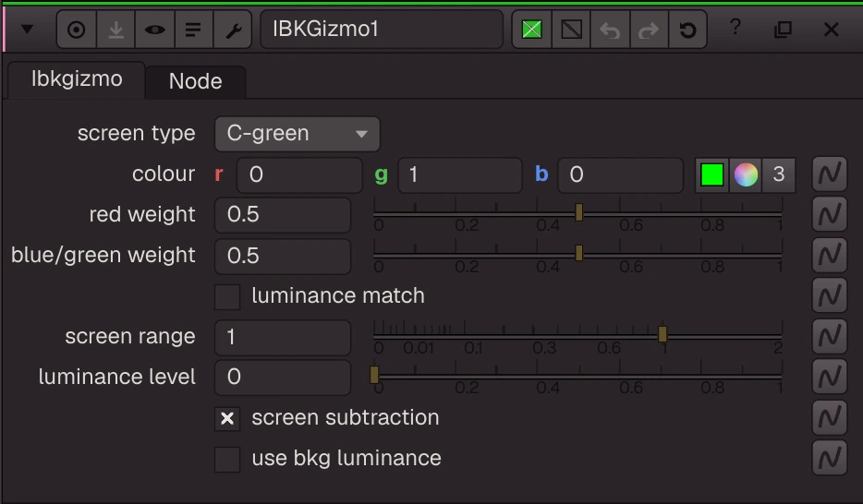Screen dimensions: 863x504
Task: Enable the use bkg luminance checkbox
Action: point(227,460)
